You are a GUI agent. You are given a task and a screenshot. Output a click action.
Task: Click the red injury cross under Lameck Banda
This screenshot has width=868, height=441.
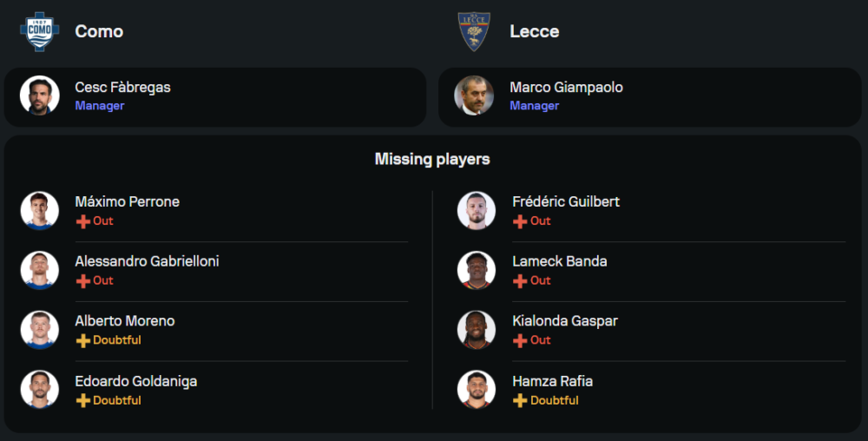coord(520,281)
